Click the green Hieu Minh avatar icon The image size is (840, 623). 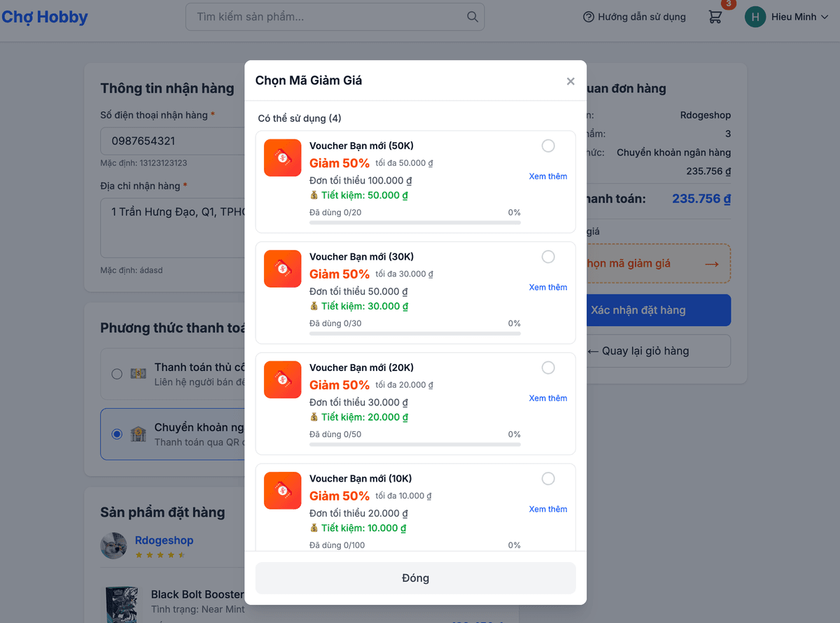click(x=755, y=16)
